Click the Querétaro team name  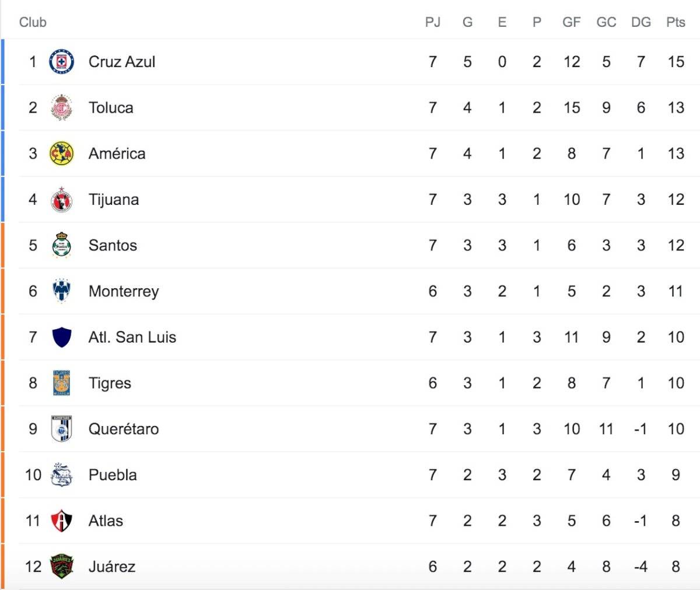[124, 429]
